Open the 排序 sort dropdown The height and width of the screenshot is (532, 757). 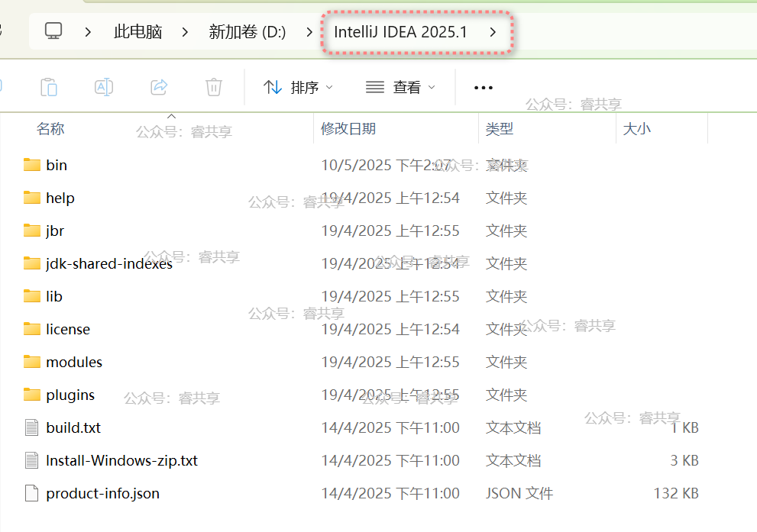(x=299, y=87)
